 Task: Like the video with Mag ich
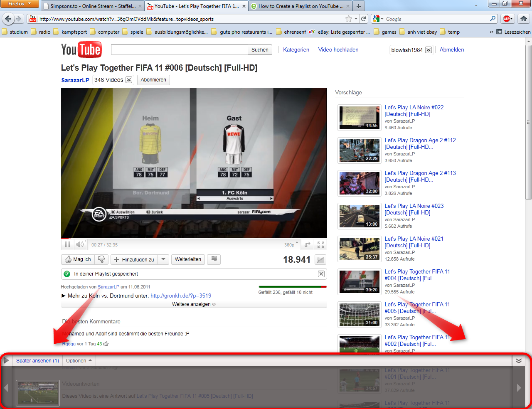(78, 259)
